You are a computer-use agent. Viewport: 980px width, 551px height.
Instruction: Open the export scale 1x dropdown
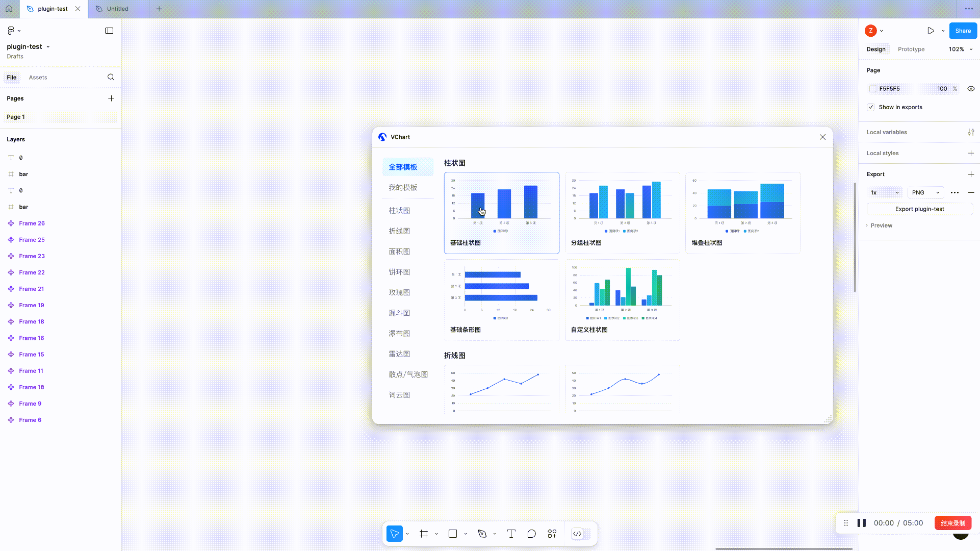pos(885,193)
